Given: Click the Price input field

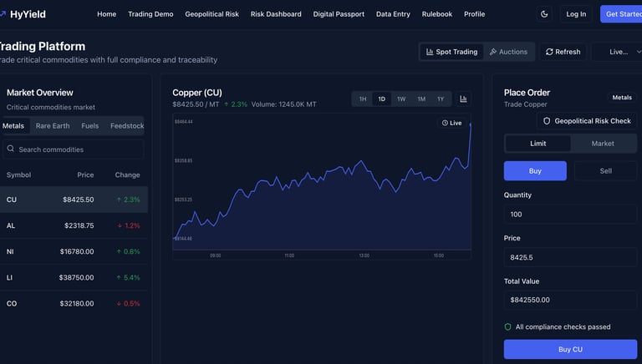Looking at the screenshot, I should tap(570, 257).
